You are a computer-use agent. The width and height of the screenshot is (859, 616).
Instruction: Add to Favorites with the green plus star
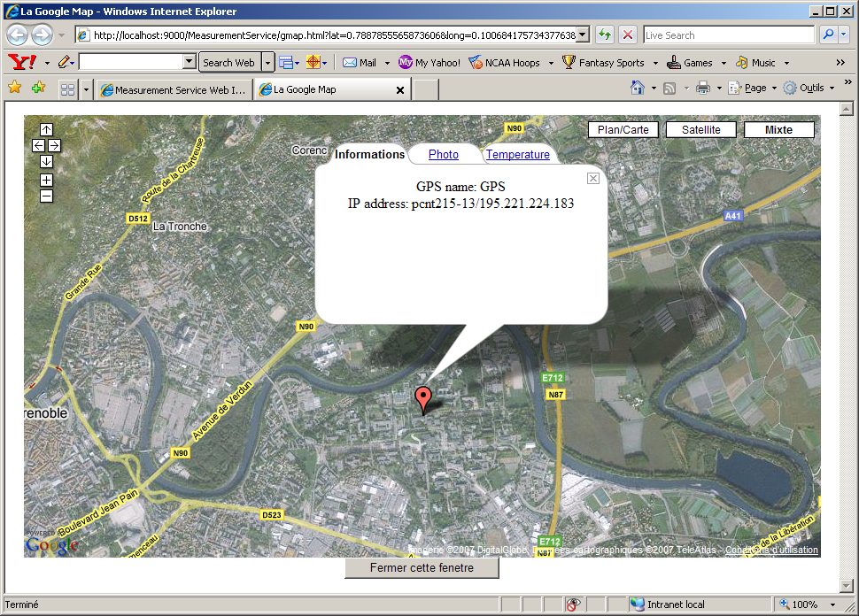[x=38, y=88]
